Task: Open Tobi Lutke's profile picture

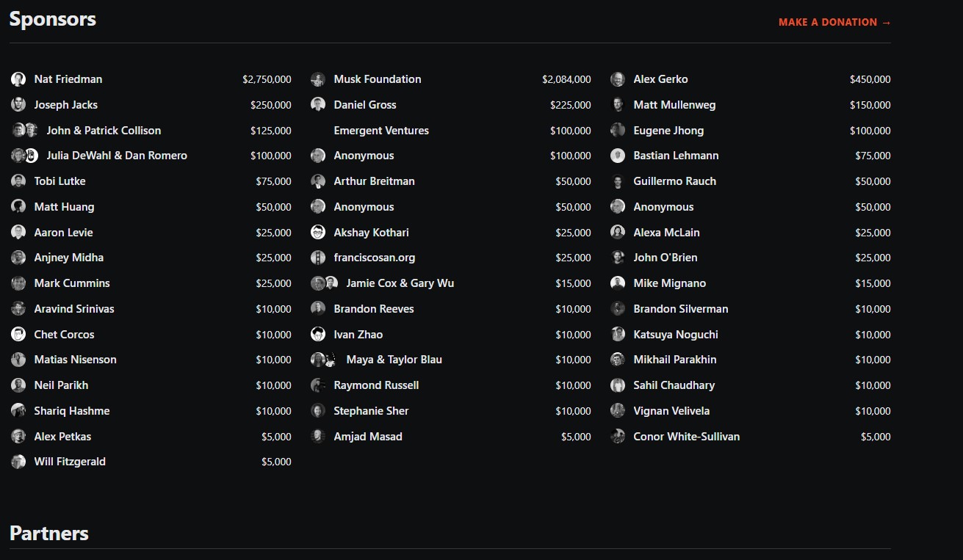Action: pyautogui.click(x=18, y=181)
